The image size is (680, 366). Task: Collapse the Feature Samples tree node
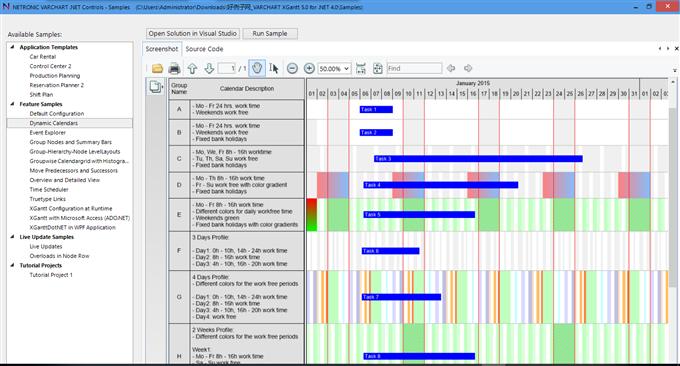click(12, 104)
